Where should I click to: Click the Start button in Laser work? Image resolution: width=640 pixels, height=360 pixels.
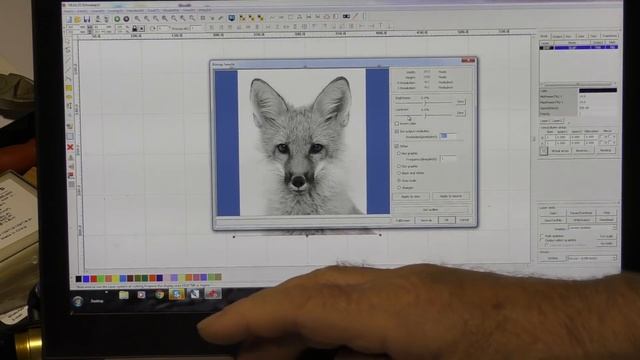click(x=553, y=213)
